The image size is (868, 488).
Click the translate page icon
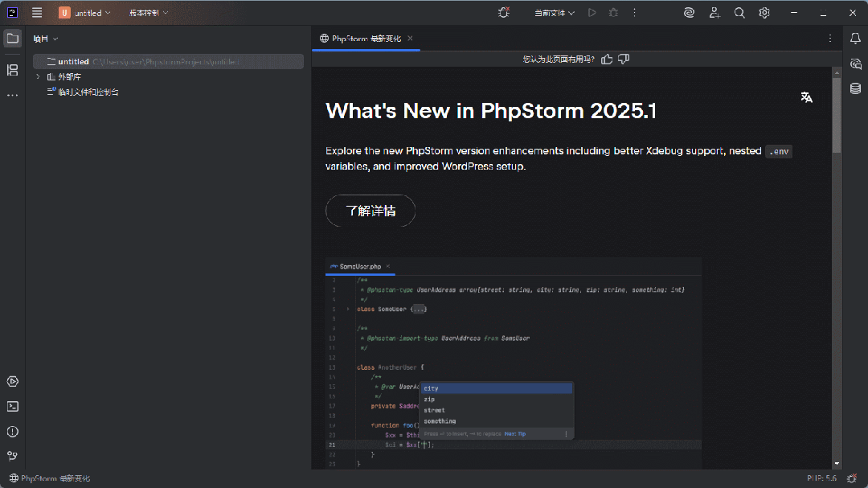pyautogui.click(x=807, y=97)
